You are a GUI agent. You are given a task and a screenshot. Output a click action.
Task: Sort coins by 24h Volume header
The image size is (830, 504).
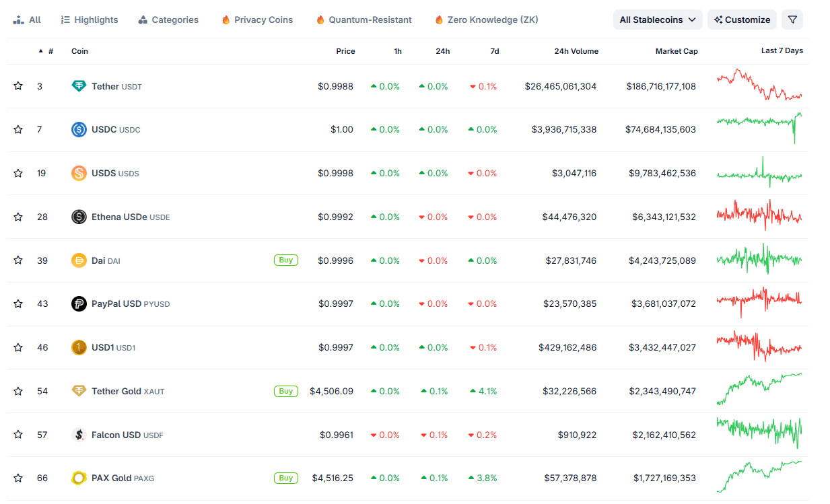pyautogui.click(x=576, y=51)
